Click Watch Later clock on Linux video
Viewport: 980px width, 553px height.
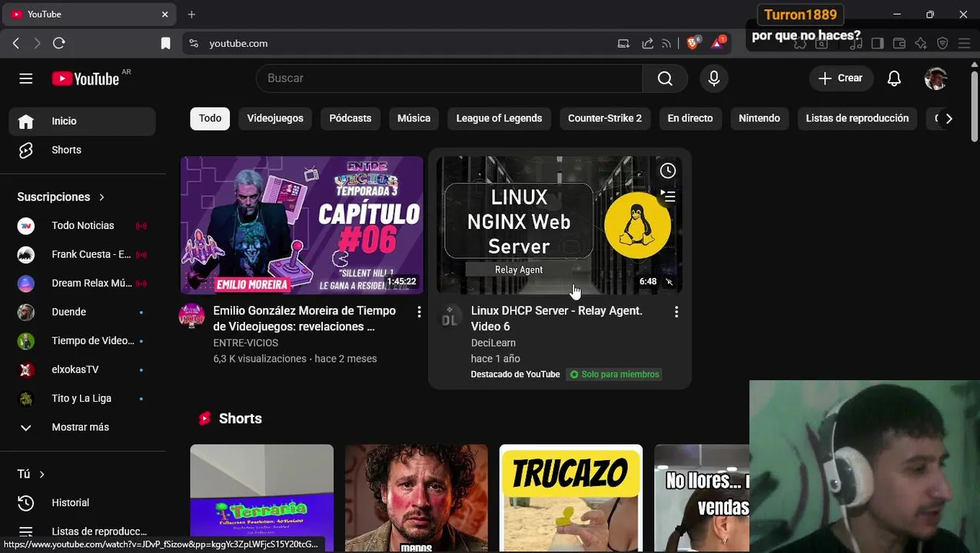[668, 171]
